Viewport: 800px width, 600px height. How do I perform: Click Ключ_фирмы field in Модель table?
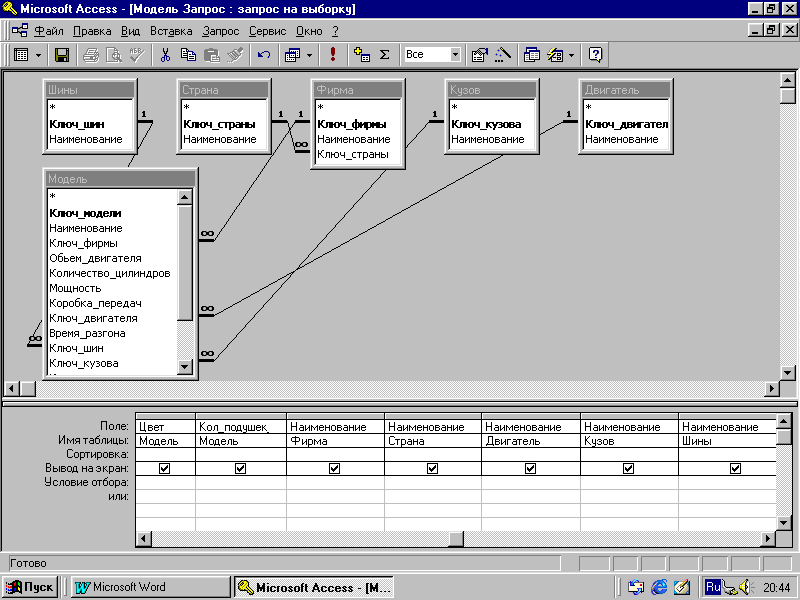click(83, 243)
